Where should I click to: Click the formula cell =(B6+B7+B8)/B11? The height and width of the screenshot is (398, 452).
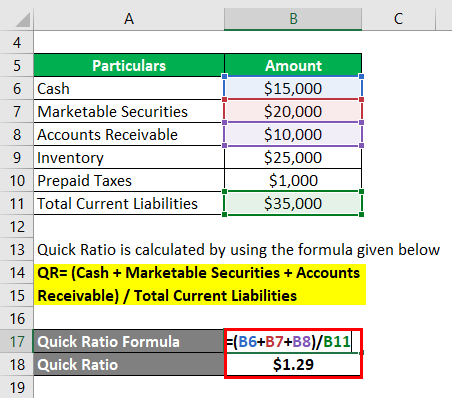(x=293, y=341)
